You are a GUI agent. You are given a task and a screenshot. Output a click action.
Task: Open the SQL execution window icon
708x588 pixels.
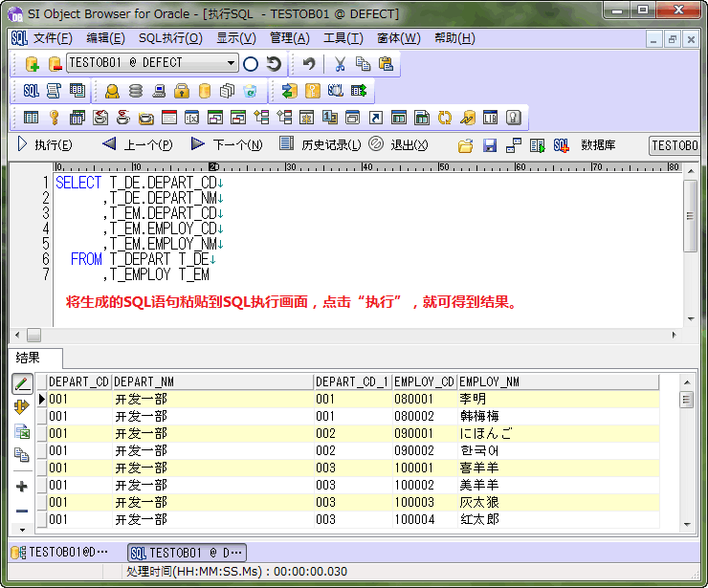pos(32,91)
